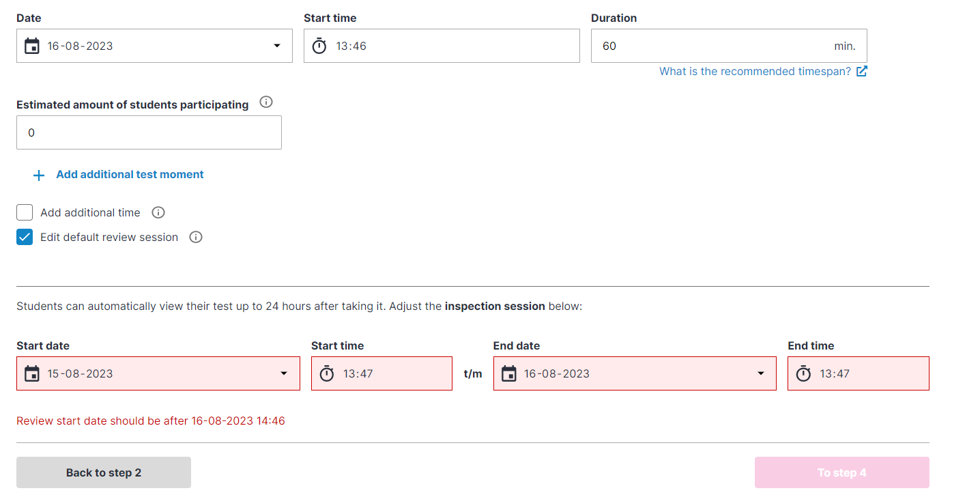Go back using Back to step 2 button
Image resolution: width=980 pixels, height=497 pixels.
point(104,472)
